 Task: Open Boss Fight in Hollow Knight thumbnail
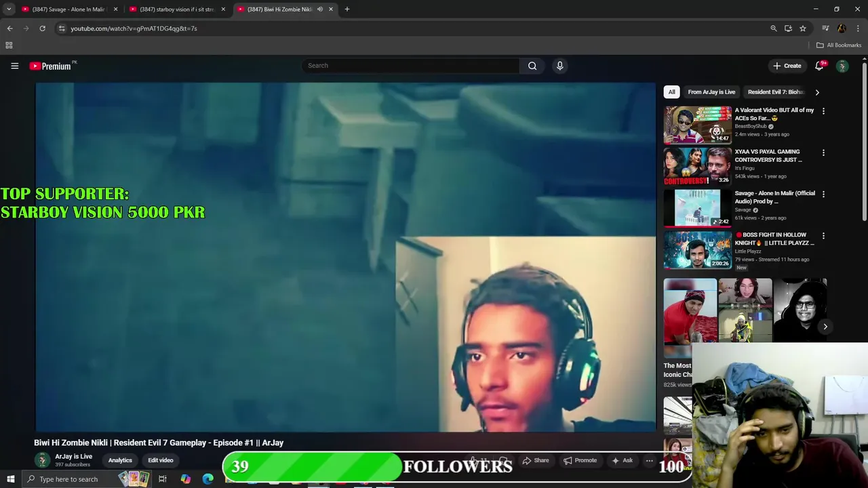tap(698, 249)
